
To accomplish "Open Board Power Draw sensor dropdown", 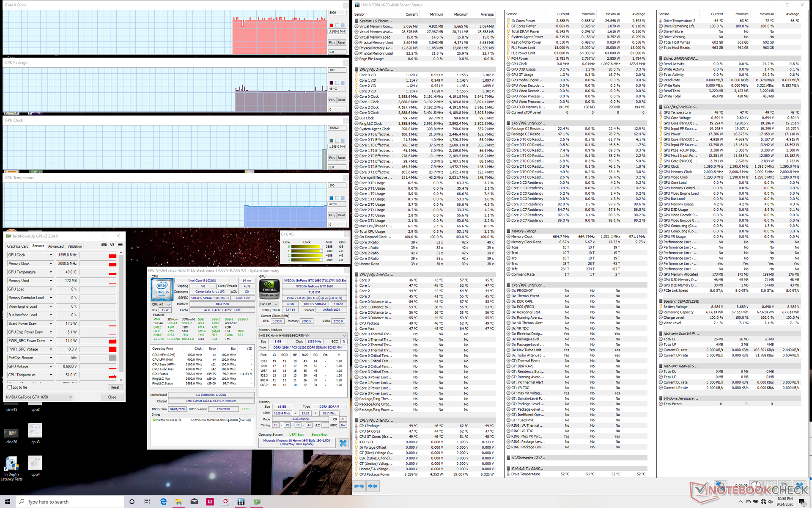I will [51, 323].
